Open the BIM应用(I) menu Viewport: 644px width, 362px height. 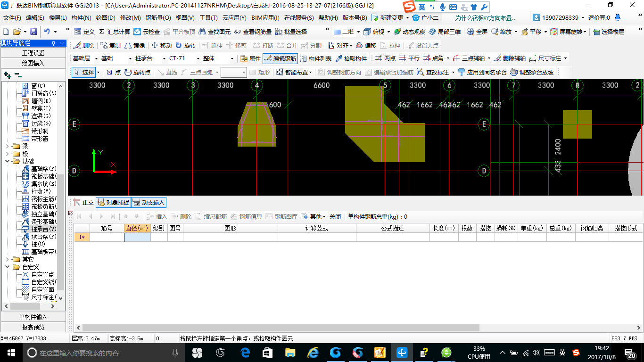point(265,17)
